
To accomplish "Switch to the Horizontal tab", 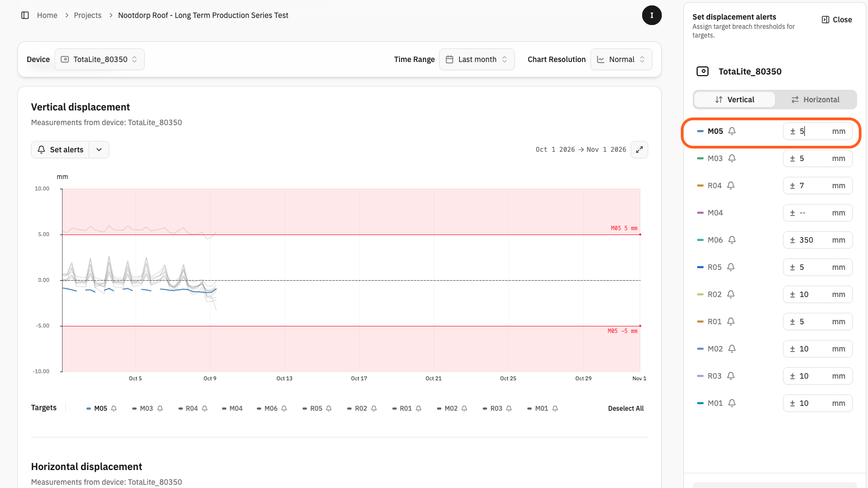I will [815, 100].
